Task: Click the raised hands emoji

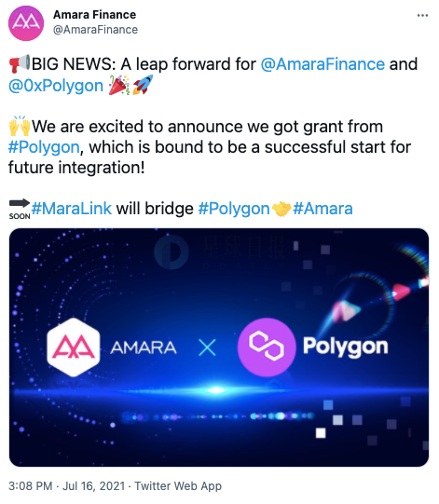Action: (x=20, y=126)
